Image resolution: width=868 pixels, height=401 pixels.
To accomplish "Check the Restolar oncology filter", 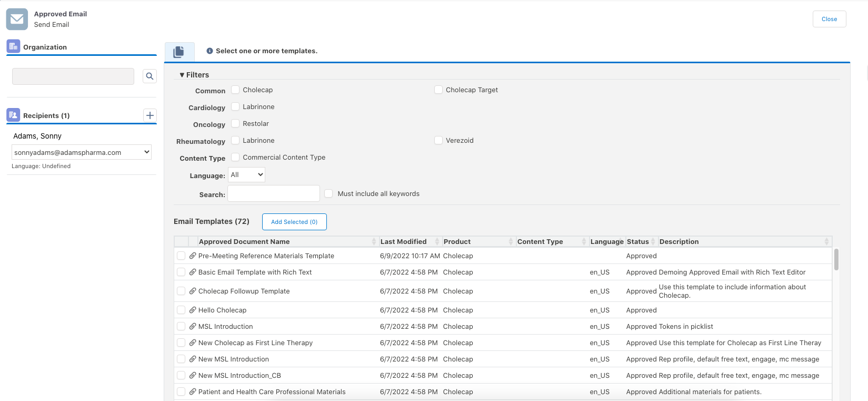I will 235,124.
